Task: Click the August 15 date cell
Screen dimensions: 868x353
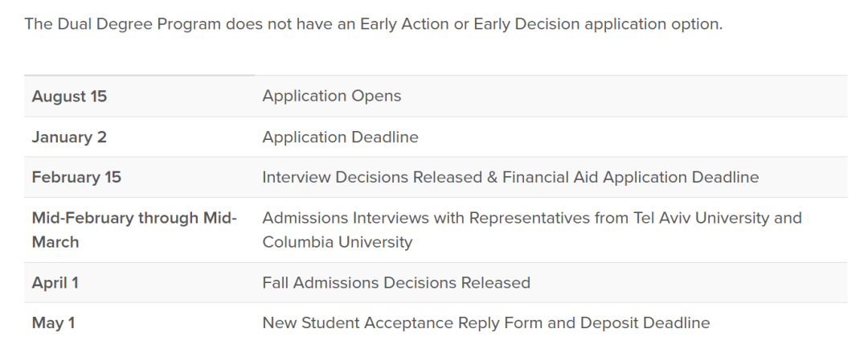Action: [x=69, y=96]
